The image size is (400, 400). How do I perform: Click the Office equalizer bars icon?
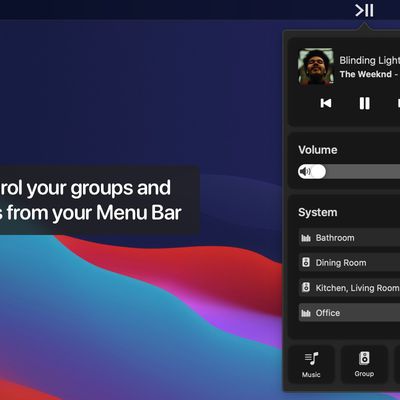pos(306,313)
